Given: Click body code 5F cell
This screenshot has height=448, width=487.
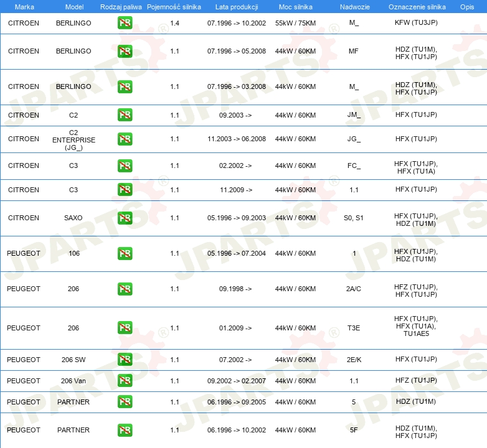Looking at the screenshot, I should pyautogui.click(x=354, y=430).
